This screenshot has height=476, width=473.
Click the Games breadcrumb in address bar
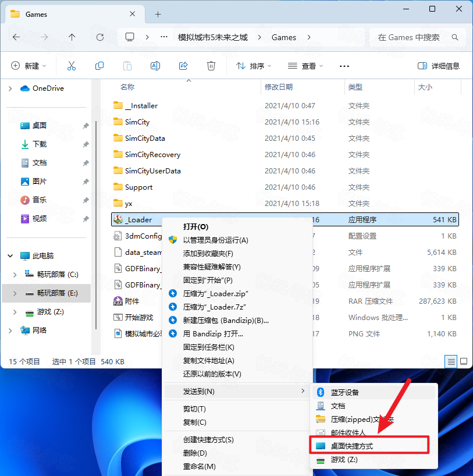[x=283, y=37]
